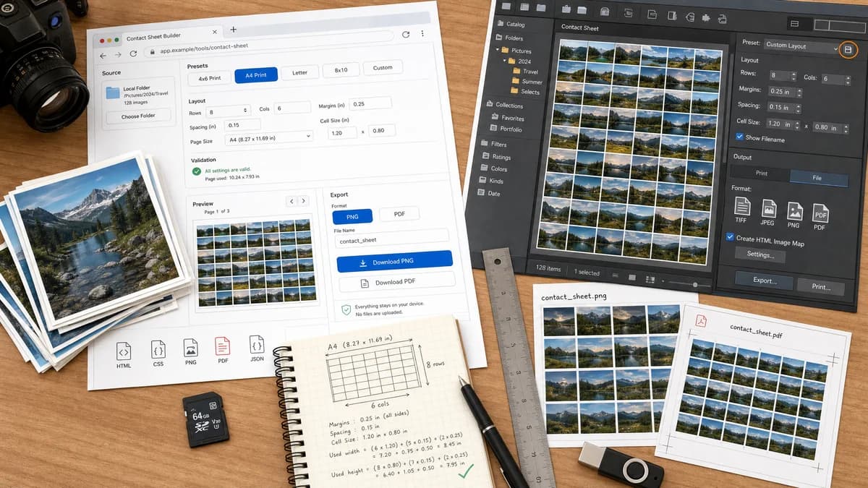Click the Export... button in dark app
868x488 pixels.
[x=764, y=281]
